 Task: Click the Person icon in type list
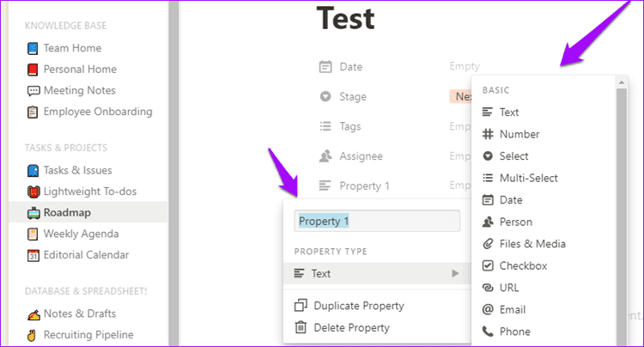tap(488, 222)
